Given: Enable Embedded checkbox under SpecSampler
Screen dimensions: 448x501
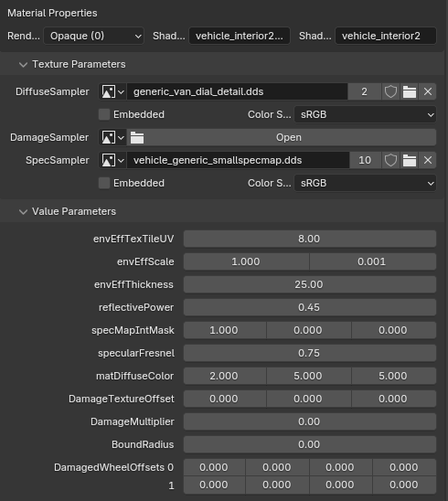Looking at the screenshot, I should (104, 183).
